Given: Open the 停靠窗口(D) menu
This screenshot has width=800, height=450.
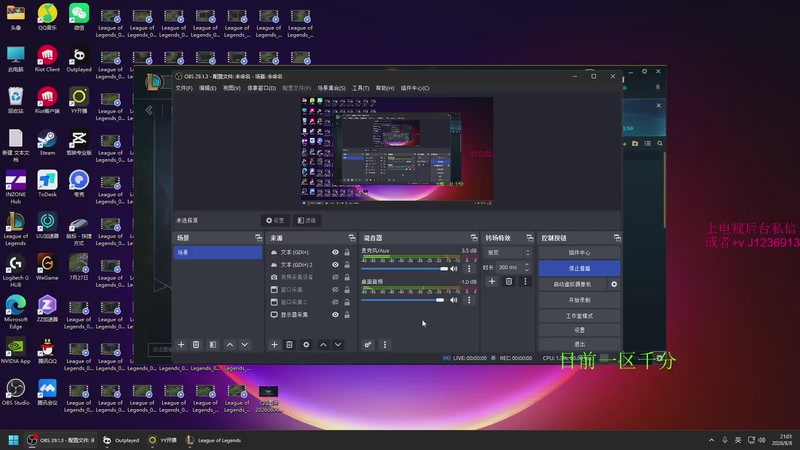Looking at the screenshot, I should (261, 88).
